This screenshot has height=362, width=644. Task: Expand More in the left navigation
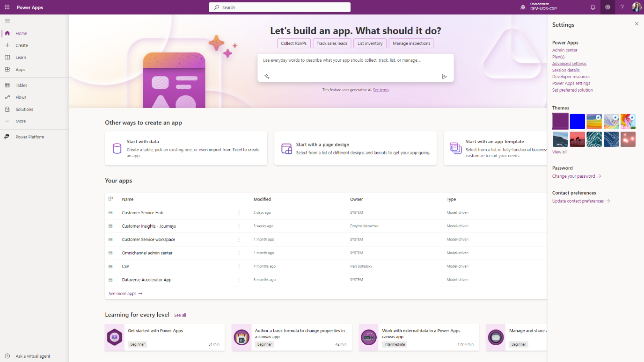tap(34, 121)
